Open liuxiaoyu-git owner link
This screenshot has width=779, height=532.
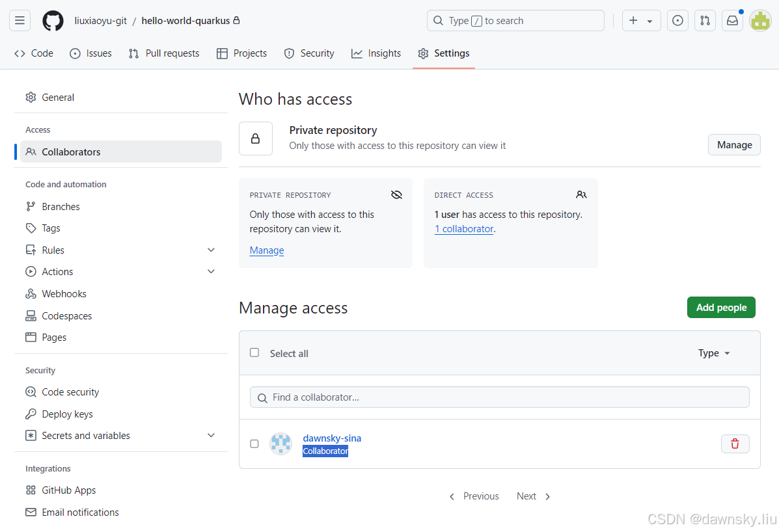pos(101,21)
